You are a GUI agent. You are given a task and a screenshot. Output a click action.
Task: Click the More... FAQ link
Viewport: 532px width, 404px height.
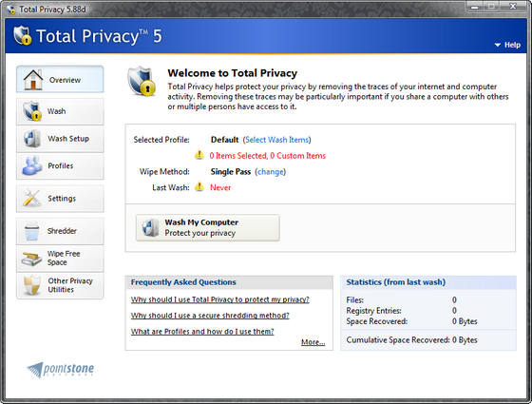click(x=313, y=342)
